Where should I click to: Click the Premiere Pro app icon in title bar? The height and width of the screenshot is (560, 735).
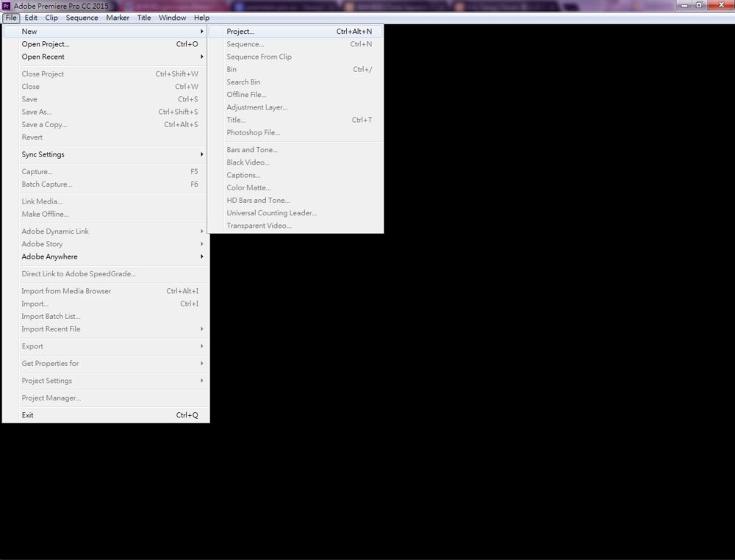tap(6, 6)
